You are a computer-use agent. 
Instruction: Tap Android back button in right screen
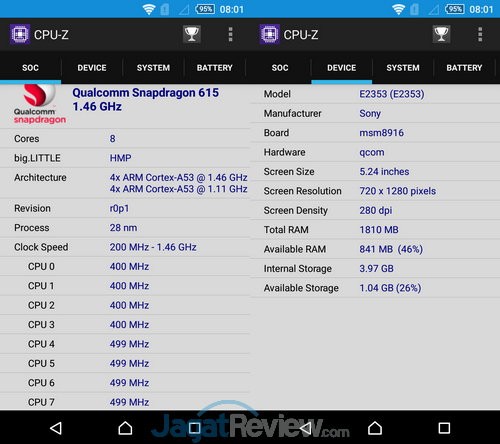[x=306, y=428]
